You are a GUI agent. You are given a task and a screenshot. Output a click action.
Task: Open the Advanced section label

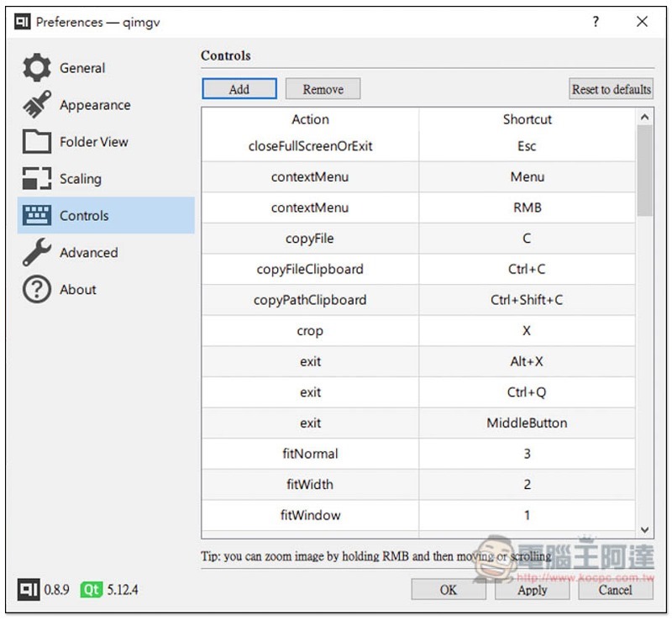89,253
